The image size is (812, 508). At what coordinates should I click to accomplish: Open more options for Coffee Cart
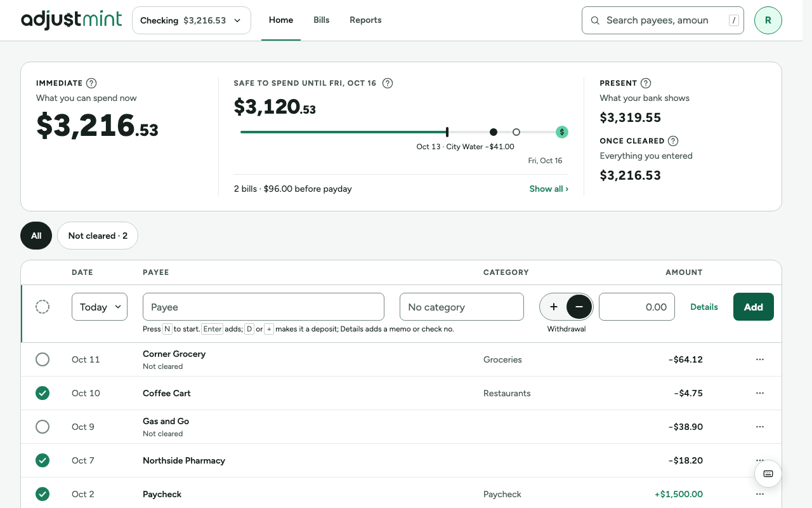click(760, 393)
